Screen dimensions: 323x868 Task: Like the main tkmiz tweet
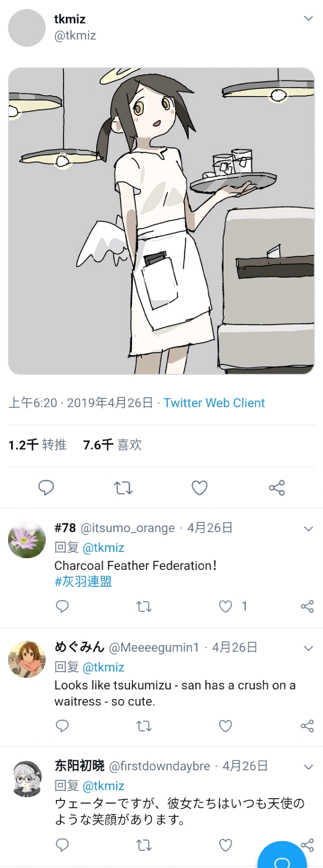[199, 488]
